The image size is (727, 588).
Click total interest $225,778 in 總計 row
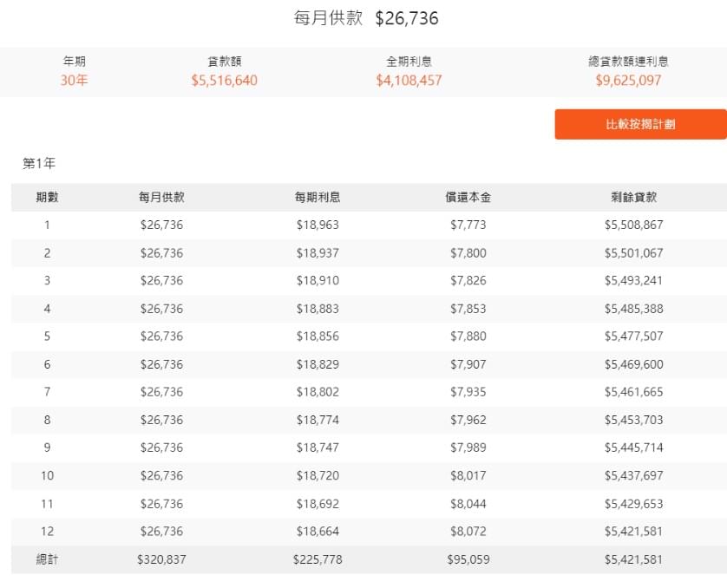click(x=318, y=559)
